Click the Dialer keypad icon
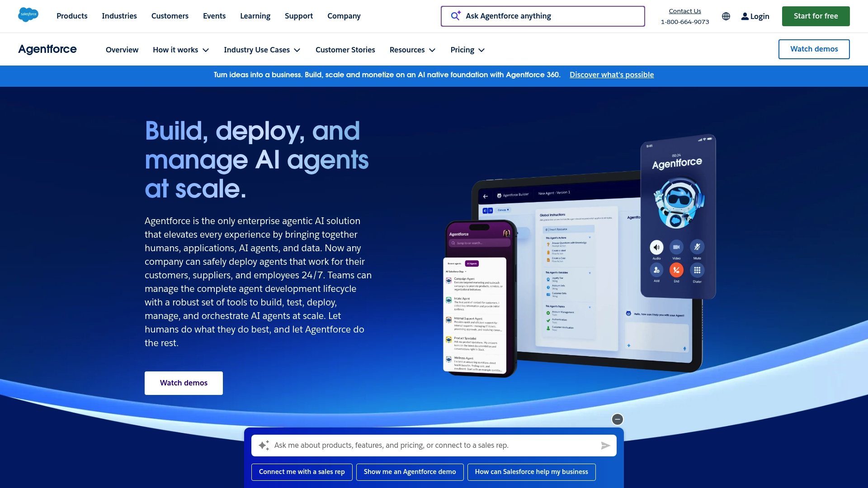Screen dimensions: 868x488 (697, 270)
